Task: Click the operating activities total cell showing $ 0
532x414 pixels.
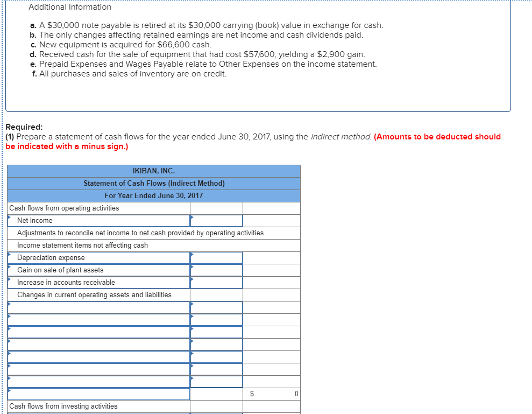Action: 272,394
